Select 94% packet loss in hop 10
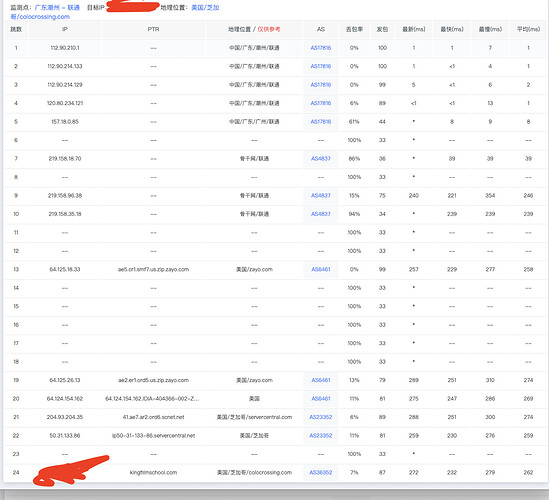The image size is (549, 500). tap(354, 214)
